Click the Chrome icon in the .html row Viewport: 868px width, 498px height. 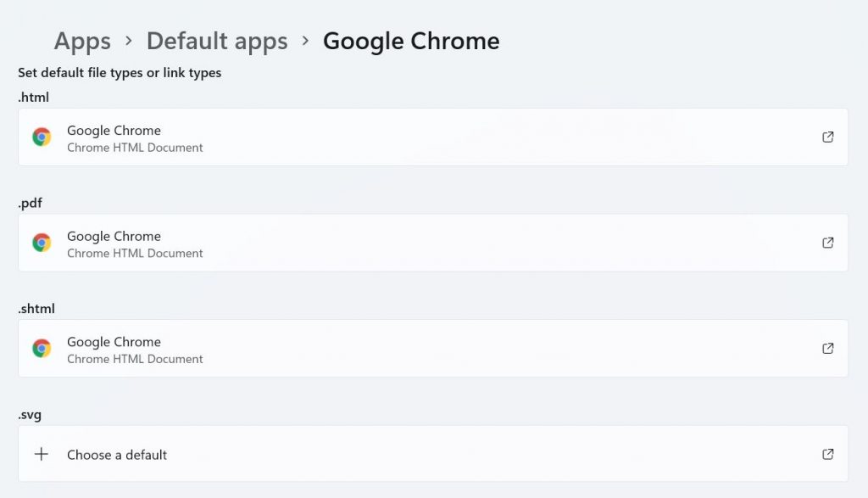pos(42,137)
